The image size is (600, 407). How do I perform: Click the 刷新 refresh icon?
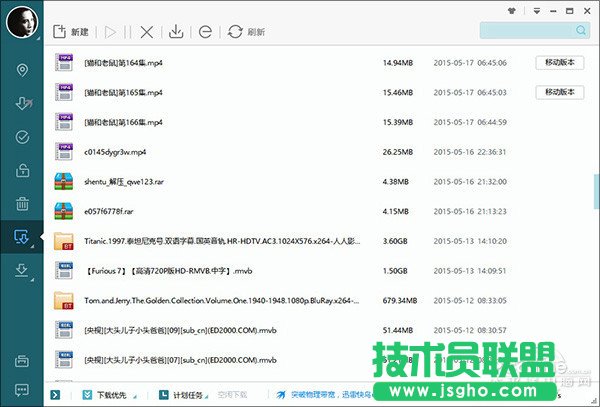(x=235, y=31)
